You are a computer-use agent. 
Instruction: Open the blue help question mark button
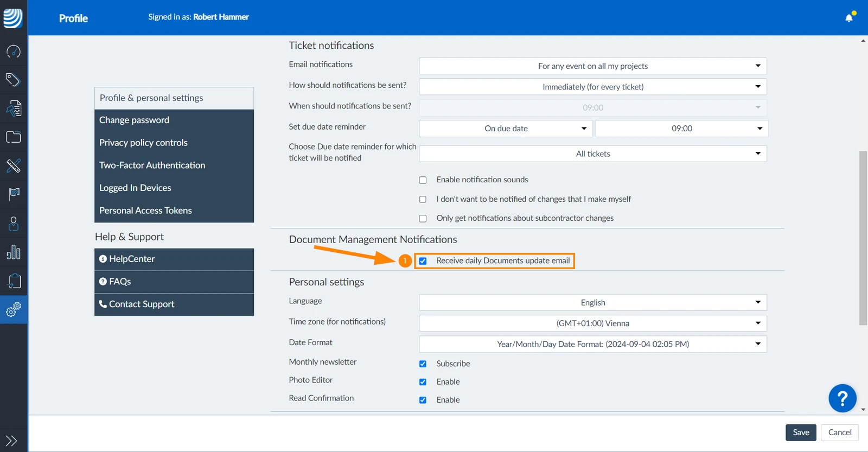tap(842, 399)
